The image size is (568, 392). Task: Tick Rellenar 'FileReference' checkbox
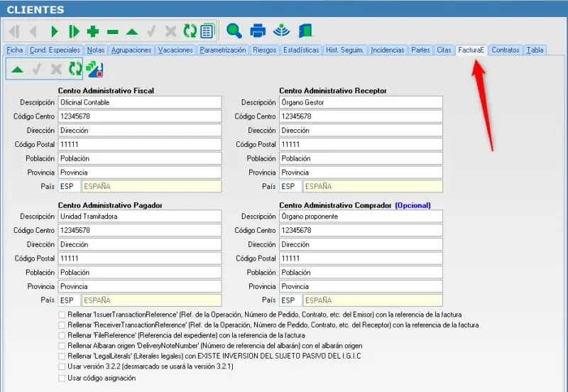62,335
